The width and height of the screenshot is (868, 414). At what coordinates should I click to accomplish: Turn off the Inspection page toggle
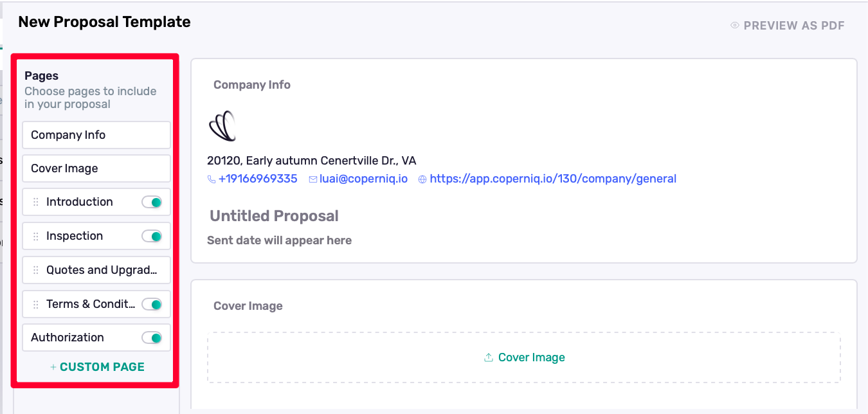pos(152,237)
